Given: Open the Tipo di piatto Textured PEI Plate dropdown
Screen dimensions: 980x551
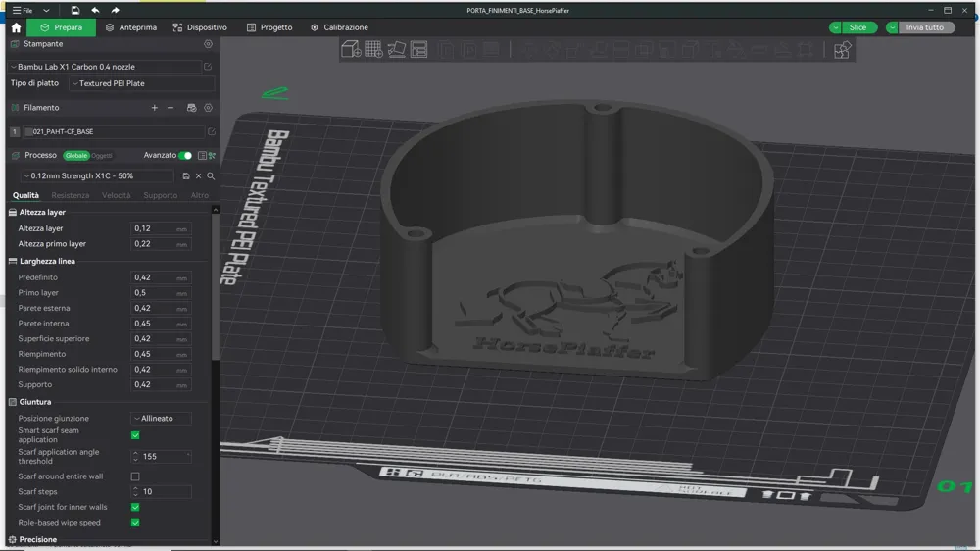Looking at the screenshot, I should tap(141, 83).
